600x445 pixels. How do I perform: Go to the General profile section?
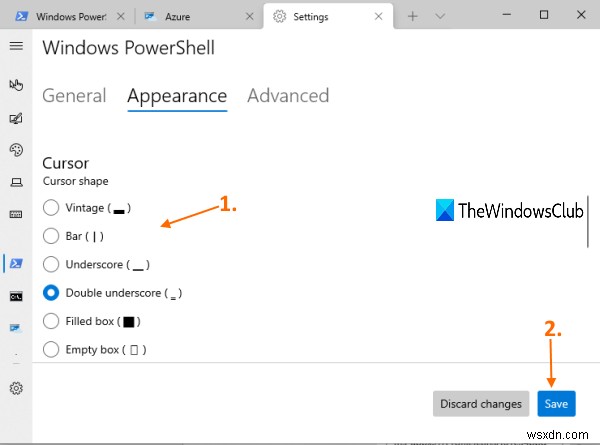click(74, 96)
